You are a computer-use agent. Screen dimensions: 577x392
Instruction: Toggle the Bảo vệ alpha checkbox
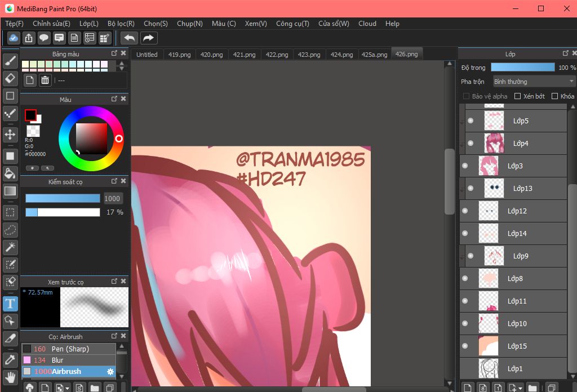pyautogui.click(x=466, y=96)
